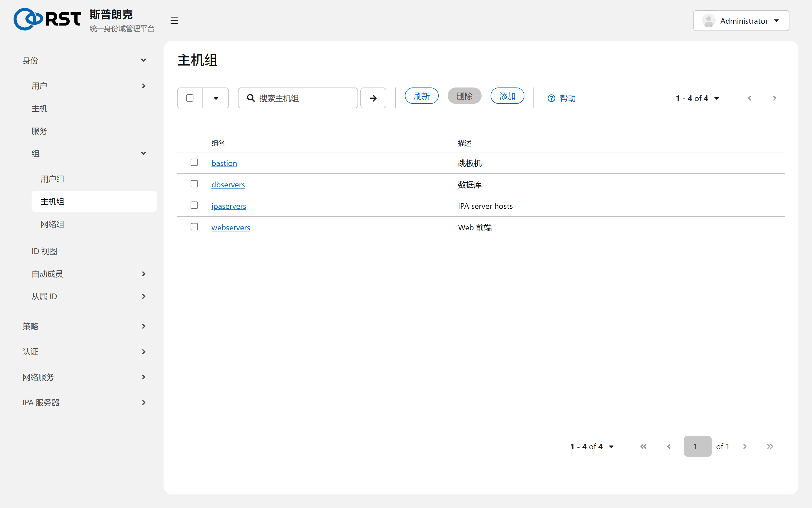Open 网络组 in the sidebar
Image resolution: width=812 pixels, height=508 pixels.
click(94, 224)
